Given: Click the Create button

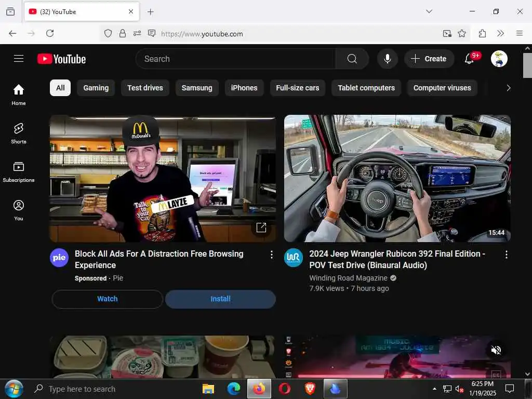Looking at the screenshot, I should tap(429, 59).
